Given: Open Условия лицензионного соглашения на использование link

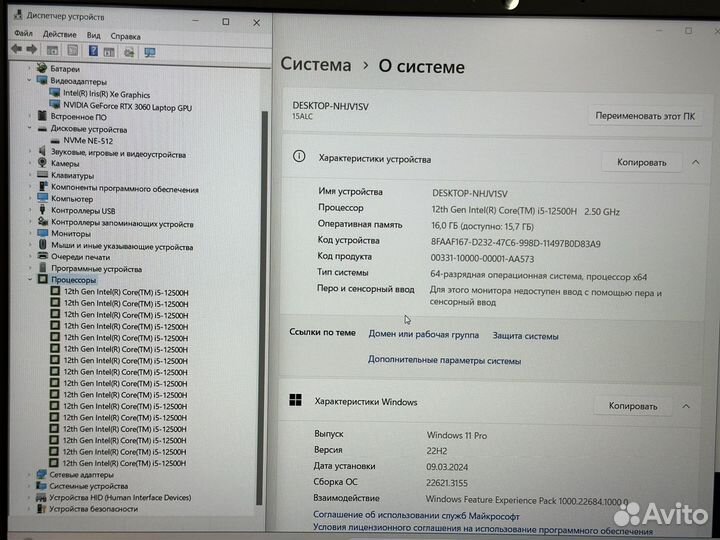Looking at the screenshot, I should click(483, 529).
